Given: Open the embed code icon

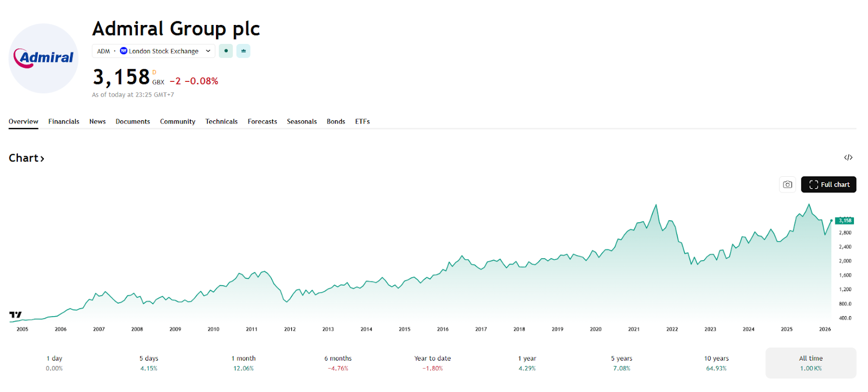Looking at the screenshot, I should click(x=848, y=157).
